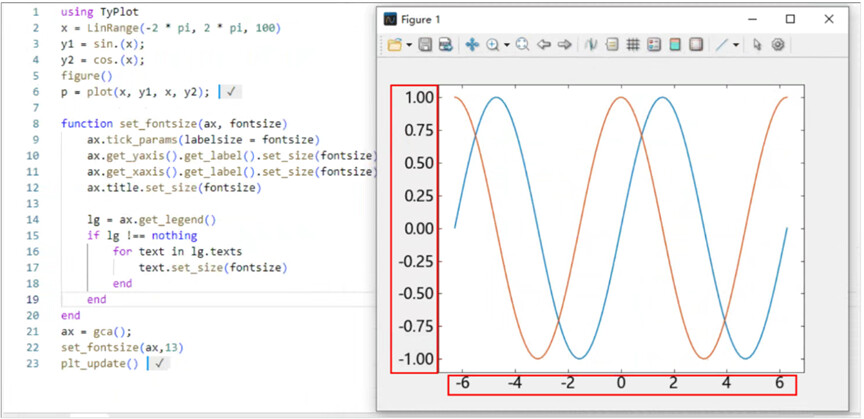Image resolution: width=864 pixels, height=419 pixels.
Task: Close the Figure 1 window
Action: [x=829, y=19]
